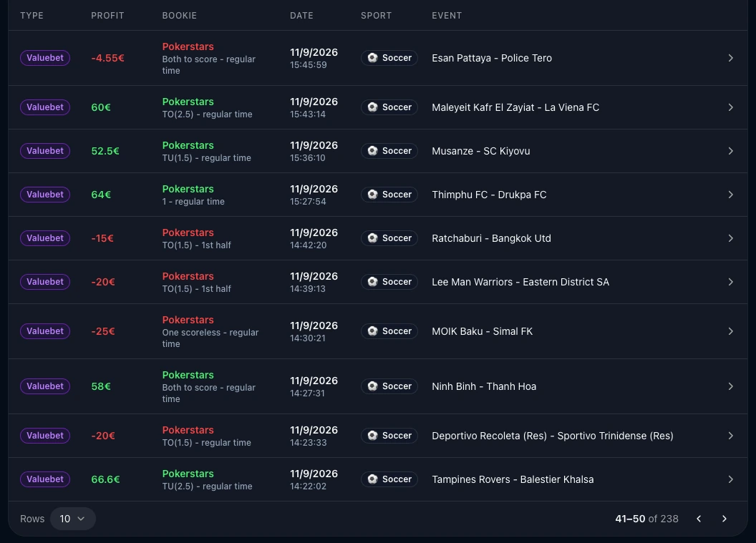Click event name Maleyeit Kafr El Zayiat - La Viena FC
Viewport: 756px width, 543px height.
(x=515, y=107)
